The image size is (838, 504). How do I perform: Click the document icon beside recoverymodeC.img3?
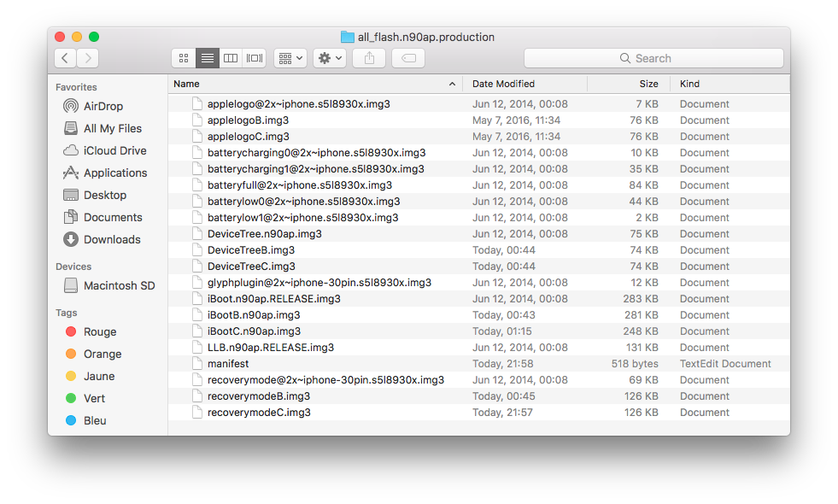197,412
